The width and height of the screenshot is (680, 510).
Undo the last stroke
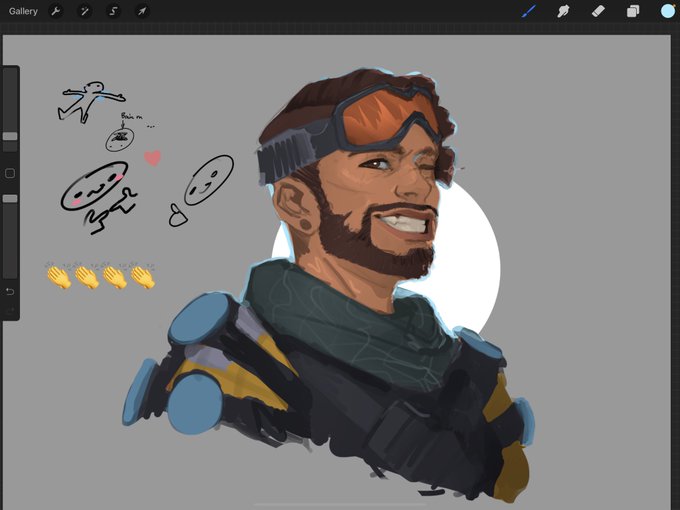pyautogui.click(x=10, y=291)
